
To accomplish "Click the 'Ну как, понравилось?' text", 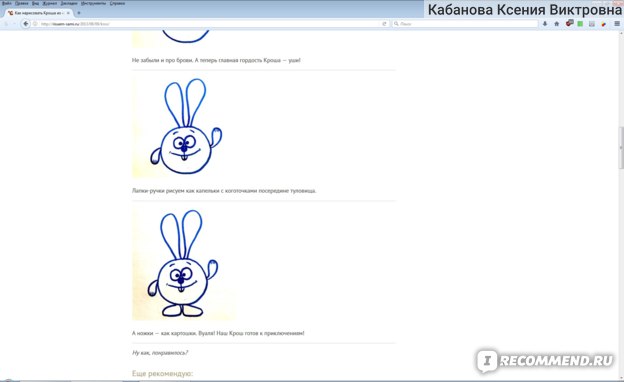I will (160, 353).
